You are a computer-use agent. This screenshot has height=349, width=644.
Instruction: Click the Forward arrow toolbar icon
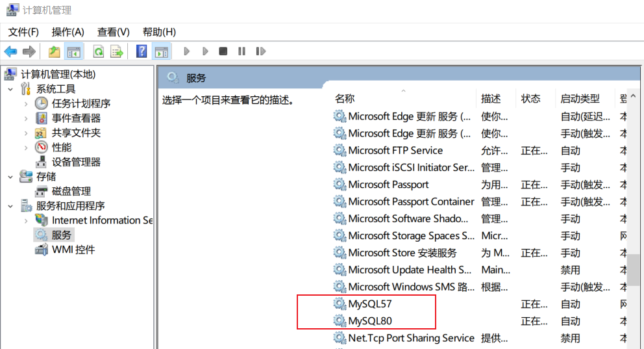[29, 51]
